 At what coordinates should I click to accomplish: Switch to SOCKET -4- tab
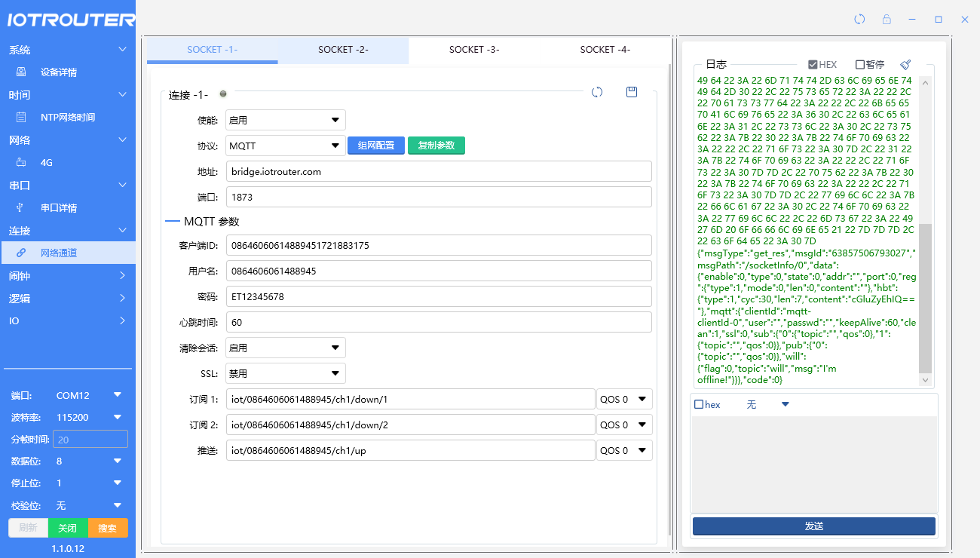click(x=605, y=50)
